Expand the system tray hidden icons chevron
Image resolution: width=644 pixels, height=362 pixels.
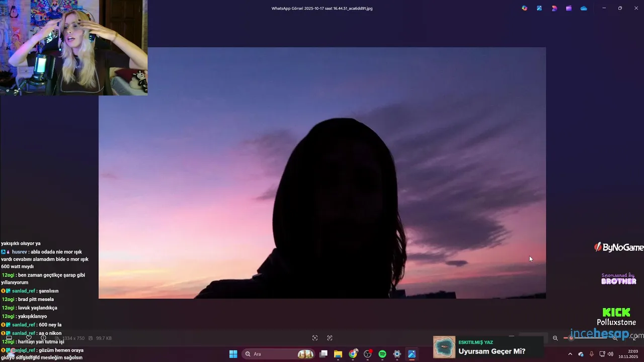pyautogui.click(x=570, y=354)
